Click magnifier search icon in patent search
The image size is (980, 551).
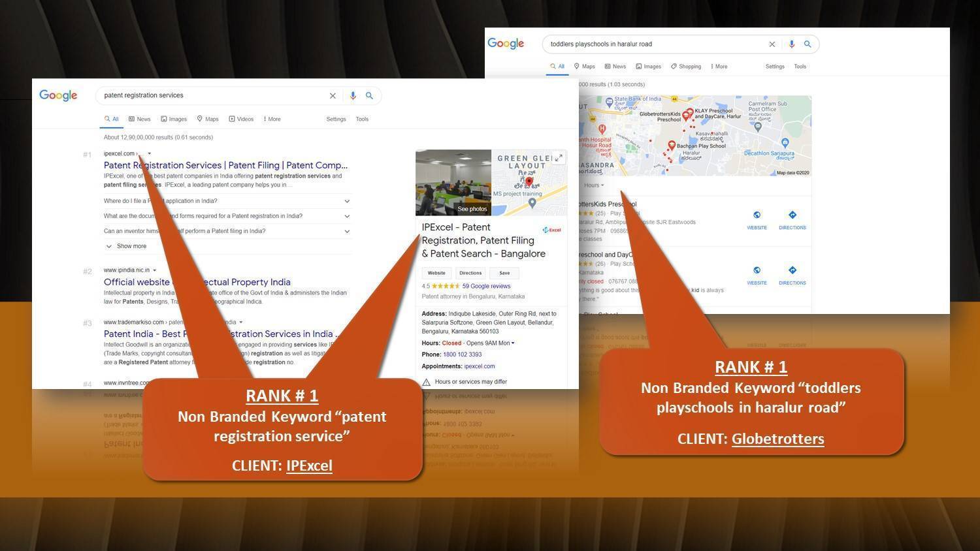pos(369,95)
